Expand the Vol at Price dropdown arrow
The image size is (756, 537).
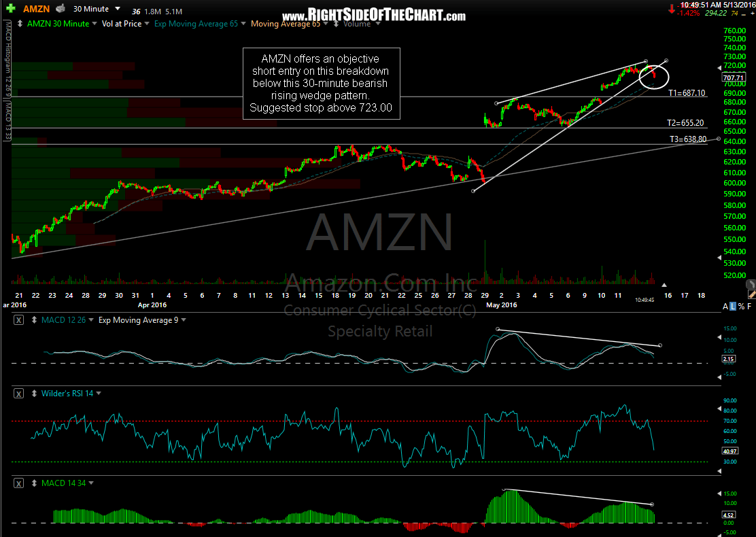coord(147,24)
